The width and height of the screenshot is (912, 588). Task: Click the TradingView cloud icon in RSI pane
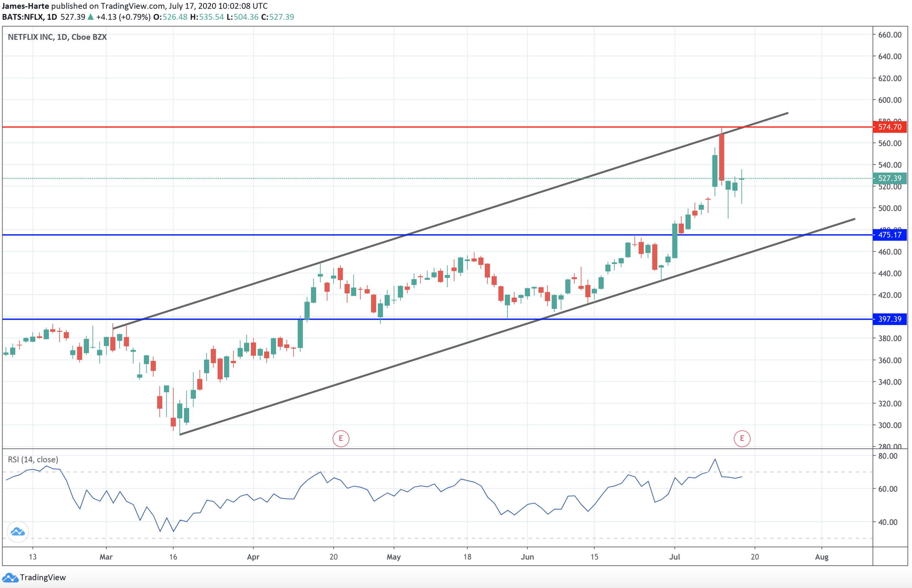point(18,532)
